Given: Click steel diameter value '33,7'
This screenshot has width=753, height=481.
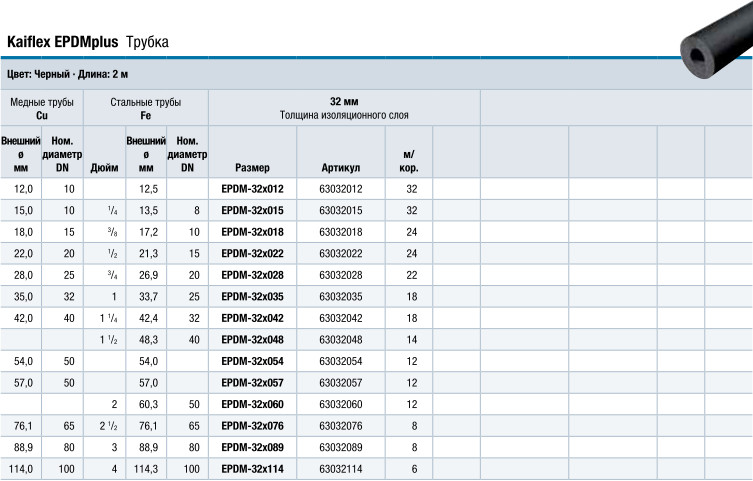Looking at the screenshot, I should 148,297.
